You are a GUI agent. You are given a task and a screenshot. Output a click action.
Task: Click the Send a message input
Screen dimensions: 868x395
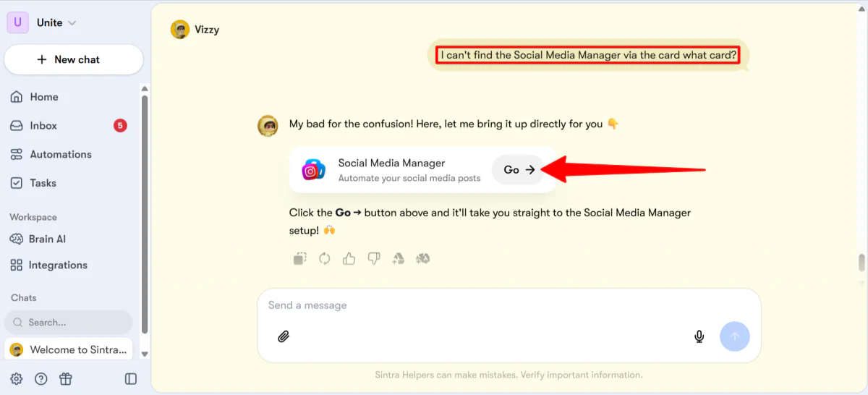pyautogui.click(x=509, y=305)
